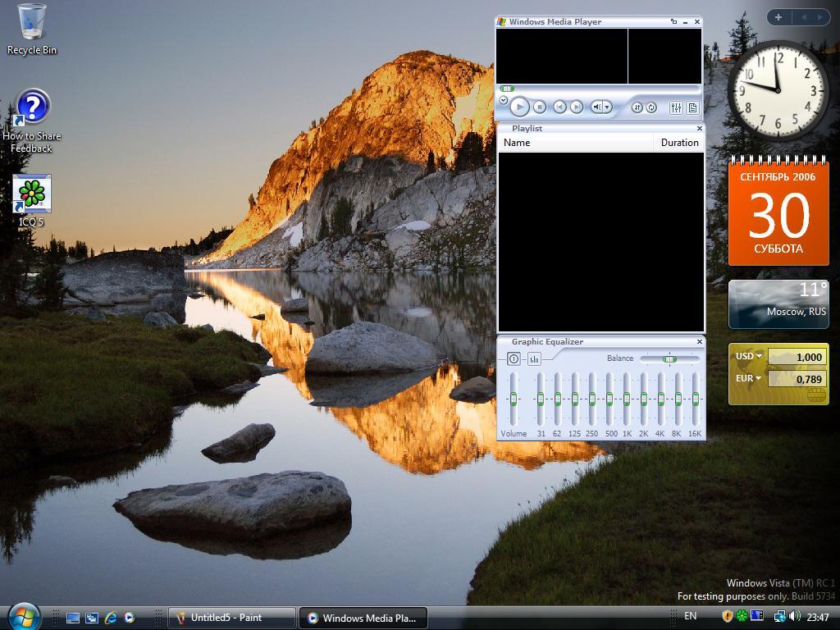Open the volume dropdown arrow beside mute
The image size is (840, 630).
coord(608,107)
